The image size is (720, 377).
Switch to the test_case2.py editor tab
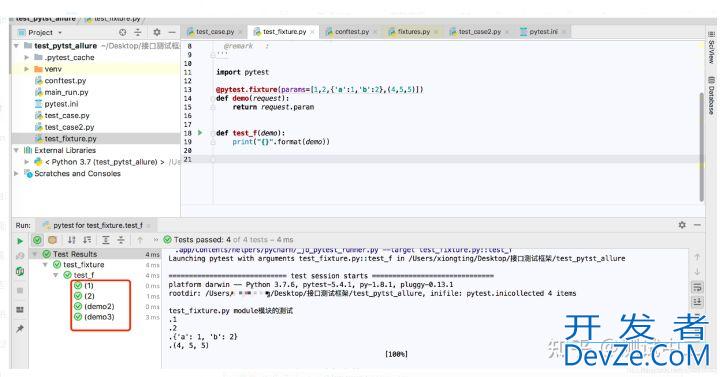pos(479,32)
